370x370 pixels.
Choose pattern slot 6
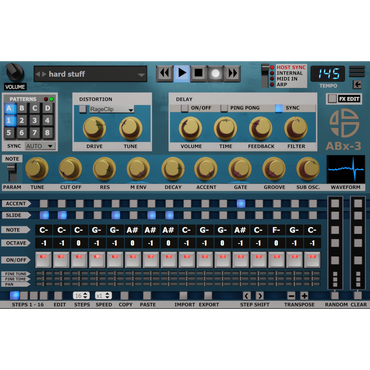pos(22,133)
